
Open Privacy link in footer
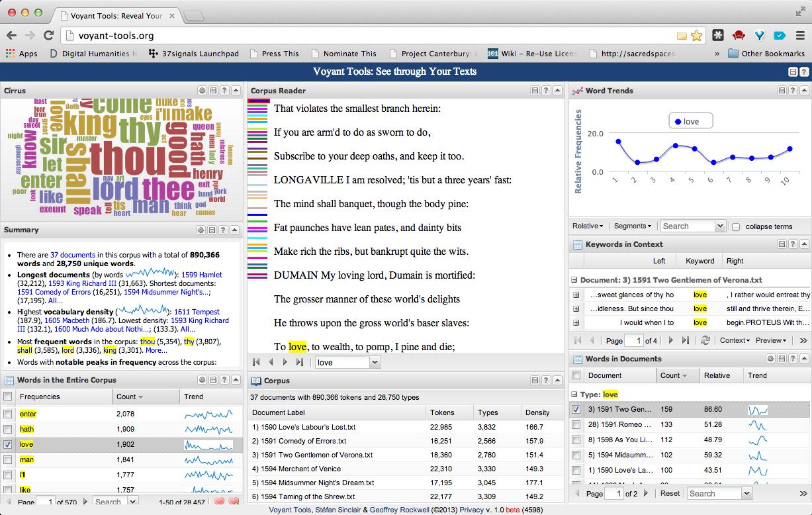(471, 510)
